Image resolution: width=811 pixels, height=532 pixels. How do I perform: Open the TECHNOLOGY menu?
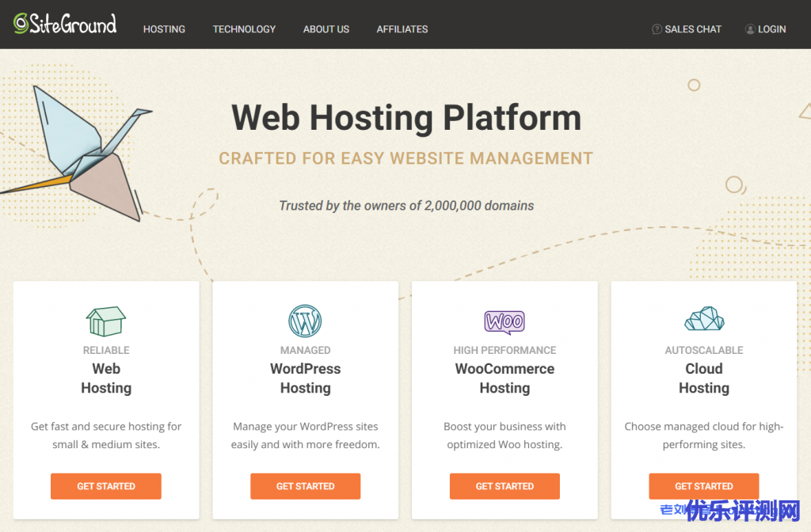[244, 29]
